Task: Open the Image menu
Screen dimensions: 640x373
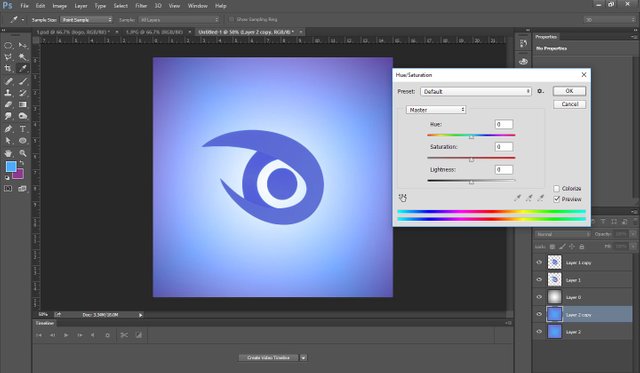Action: coord(59,6)
